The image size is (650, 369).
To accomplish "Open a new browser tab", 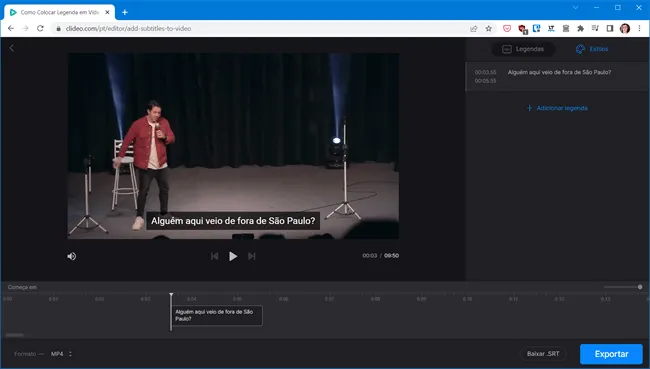I will pos(125,12).
